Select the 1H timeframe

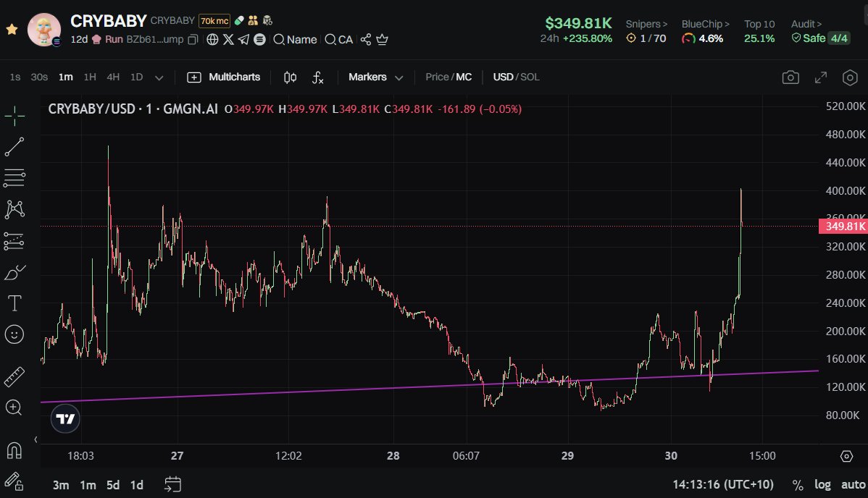coord(90,77)
